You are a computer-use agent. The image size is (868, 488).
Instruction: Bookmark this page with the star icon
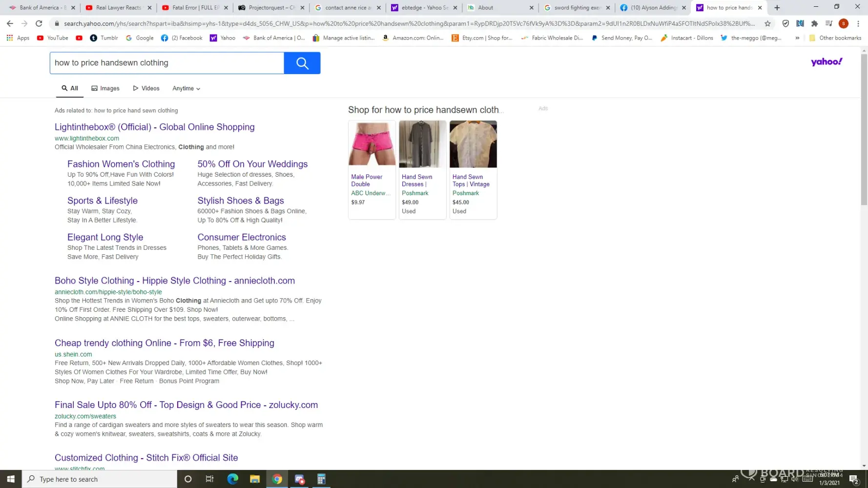pos(767,23)
